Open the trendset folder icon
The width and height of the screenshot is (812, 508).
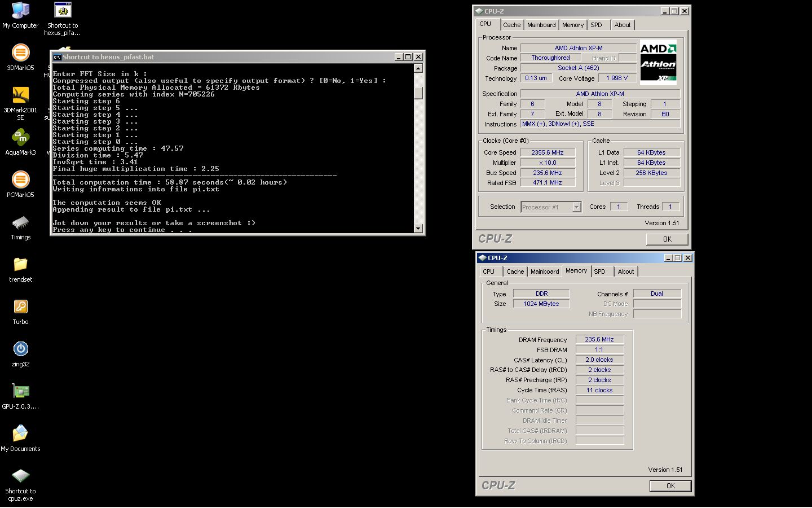coord(20,269)
